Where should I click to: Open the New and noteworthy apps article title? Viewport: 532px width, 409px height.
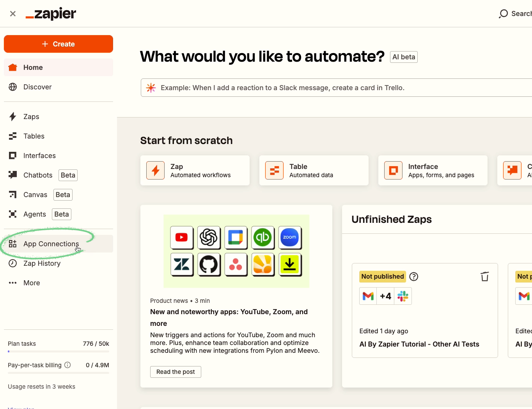[x=229, y=318]
